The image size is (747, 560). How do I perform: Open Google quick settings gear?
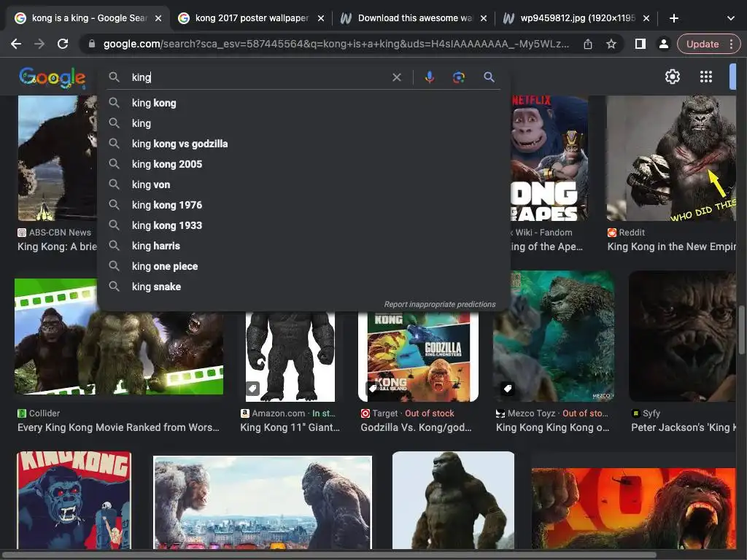(672, 77)
